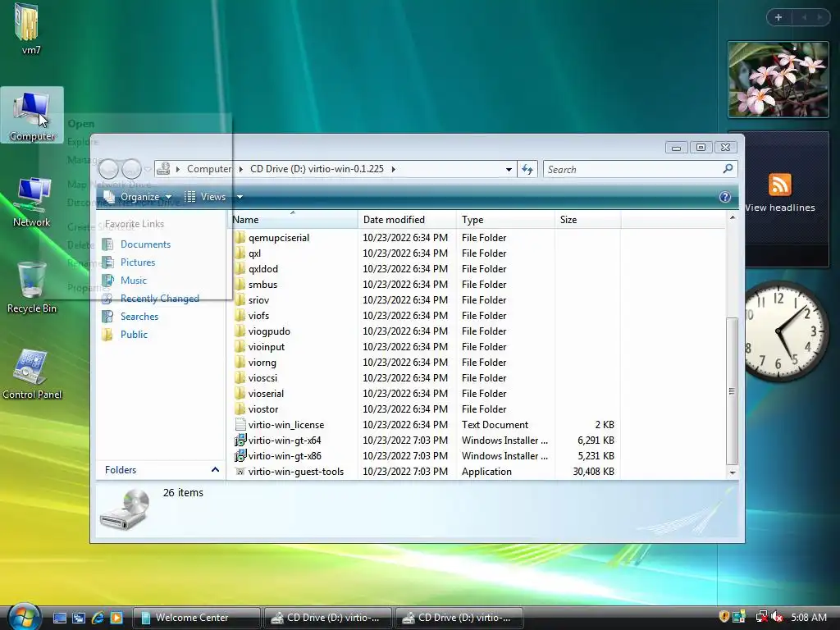Open the Views dropdown arrow
This screenshot has width=840, height=630.
click(240, 197)
